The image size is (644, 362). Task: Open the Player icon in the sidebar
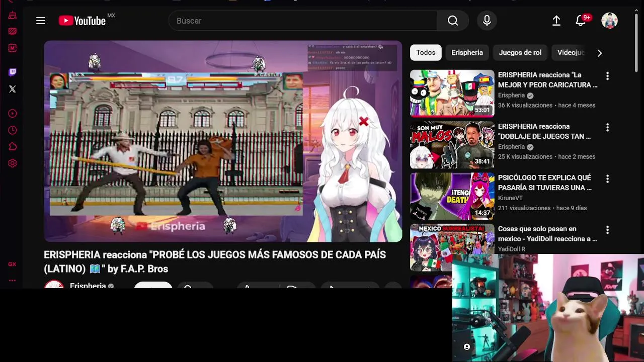click(13, 114)
